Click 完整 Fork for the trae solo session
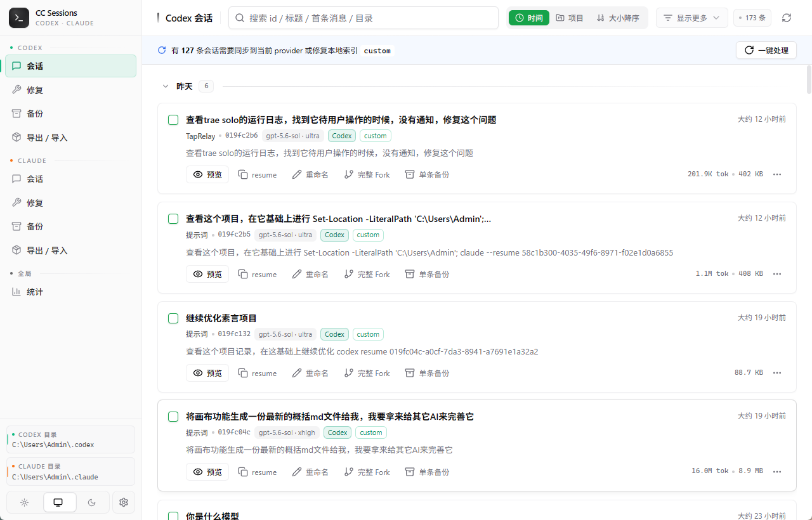 click(367, 174)
